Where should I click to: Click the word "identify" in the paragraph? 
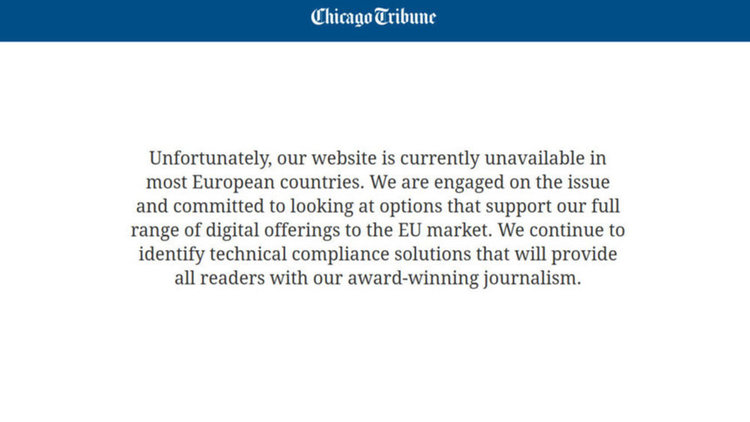[x=171, y=255]
